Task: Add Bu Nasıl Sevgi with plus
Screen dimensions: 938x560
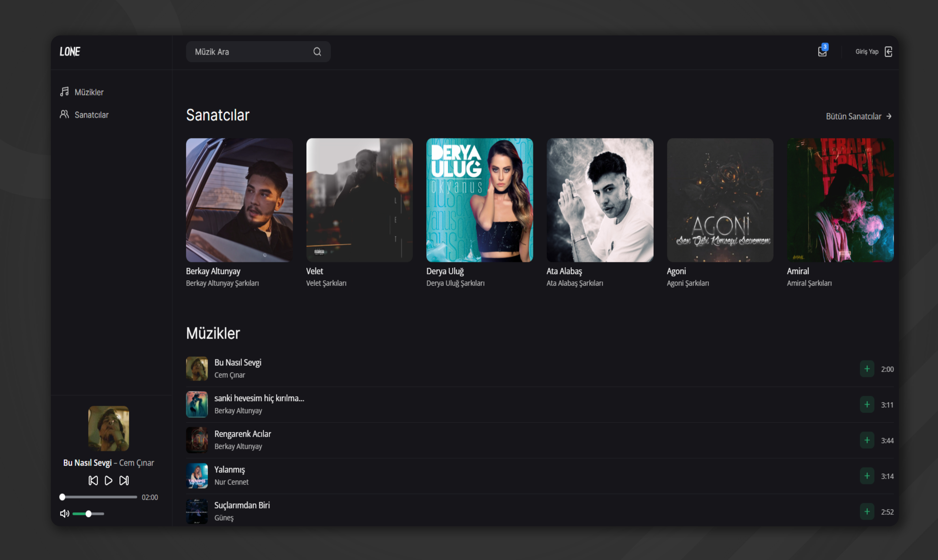Action: click(867, 369)
